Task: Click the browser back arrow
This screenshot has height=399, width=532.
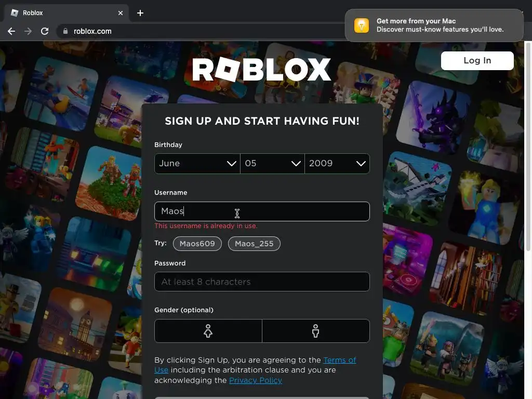Action: [11, 31]
